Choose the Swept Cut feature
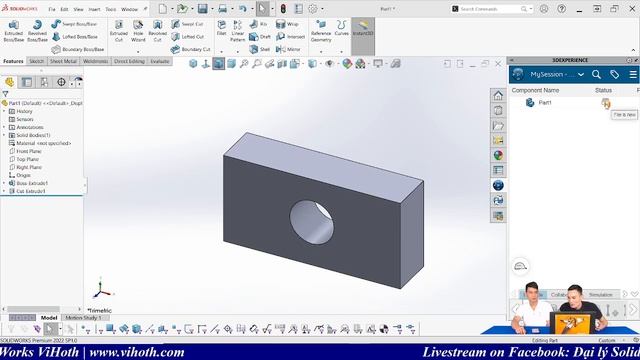640x360 pixels. tap(187, 24)
